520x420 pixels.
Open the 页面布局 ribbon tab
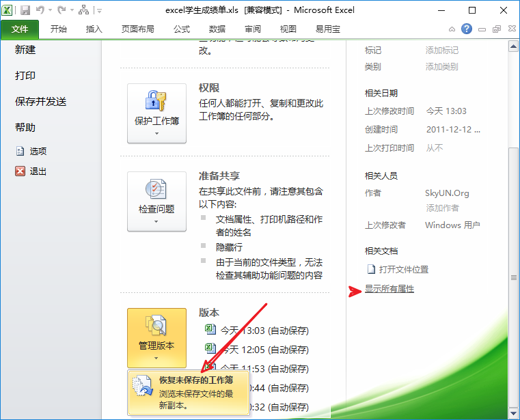pos(137,29)
